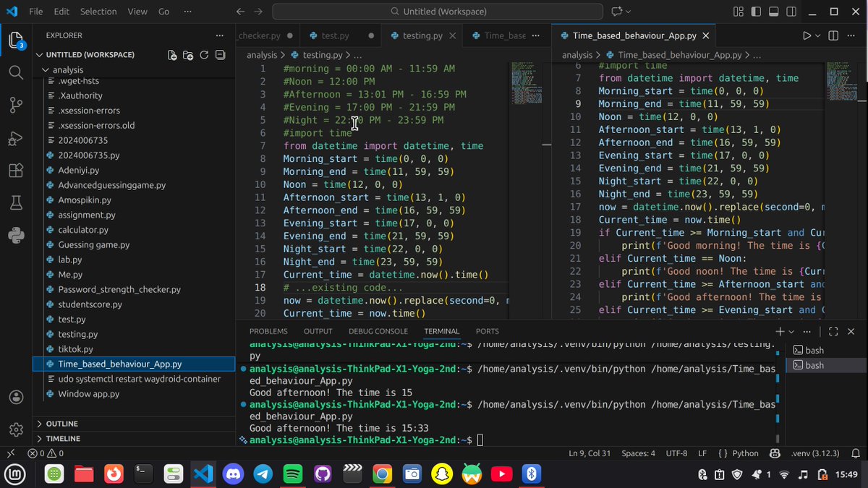Open the Source Control view

16,105
